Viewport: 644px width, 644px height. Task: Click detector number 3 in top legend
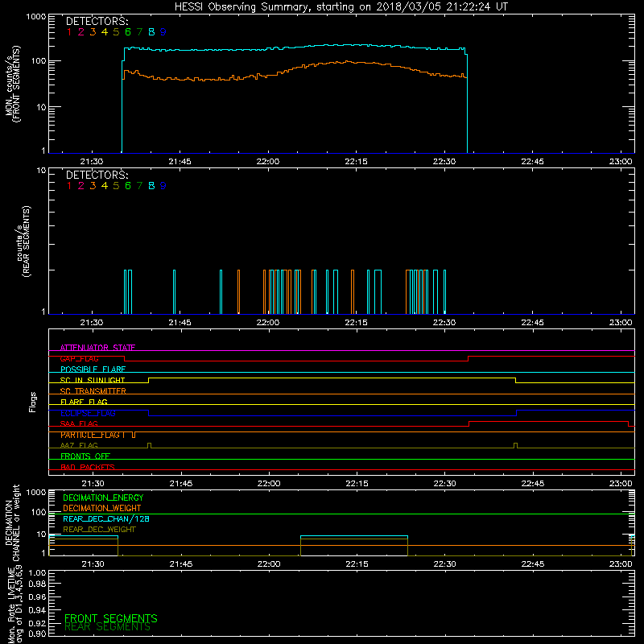(x=93, y=32)
